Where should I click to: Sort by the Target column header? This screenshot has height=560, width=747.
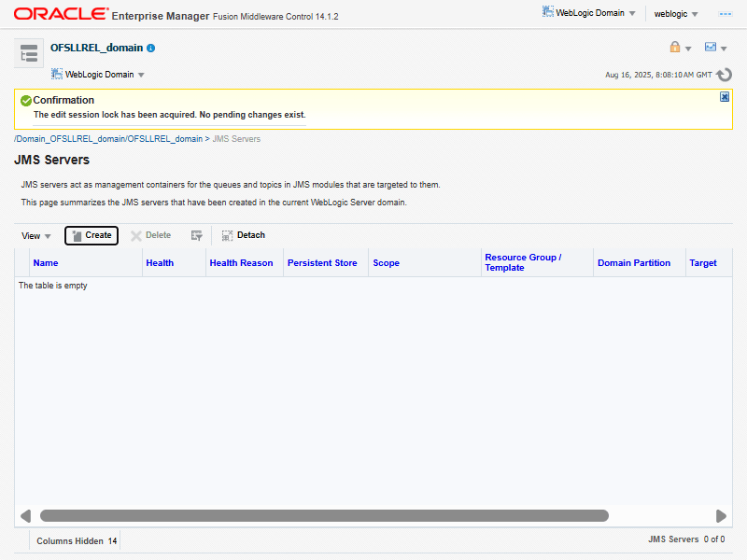pos(703,263)
